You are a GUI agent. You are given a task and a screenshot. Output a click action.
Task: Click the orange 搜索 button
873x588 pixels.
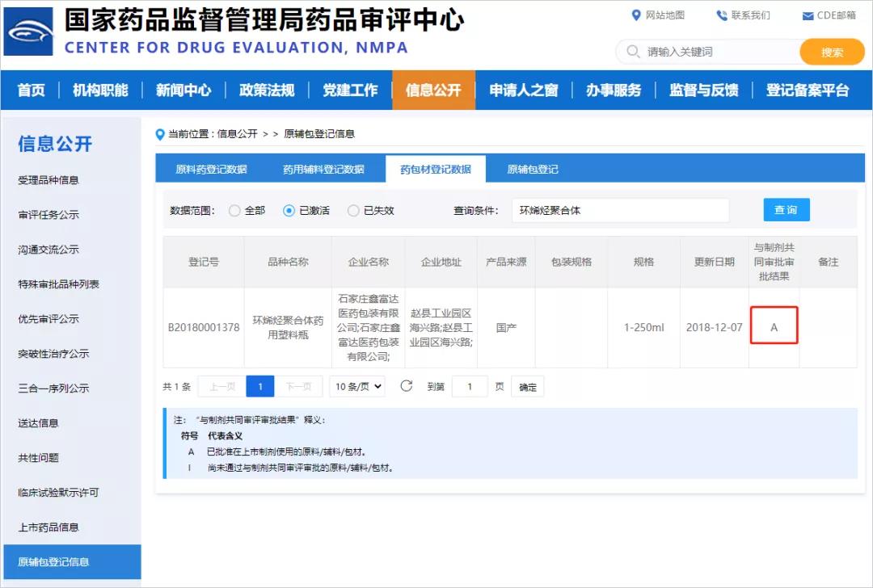tap(832, 52)
